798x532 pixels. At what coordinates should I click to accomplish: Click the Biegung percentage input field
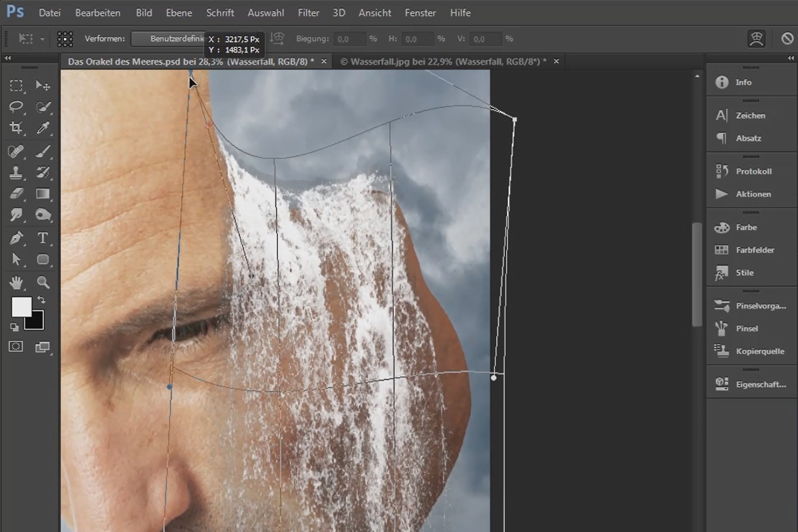click(349, 39)
